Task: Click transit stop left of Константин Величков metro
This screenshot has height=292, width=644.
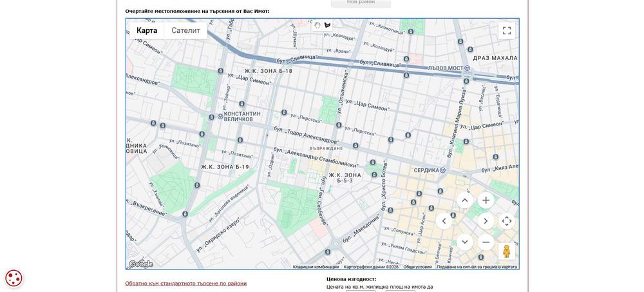Action: pyautogui.click(x=211, y=117)
